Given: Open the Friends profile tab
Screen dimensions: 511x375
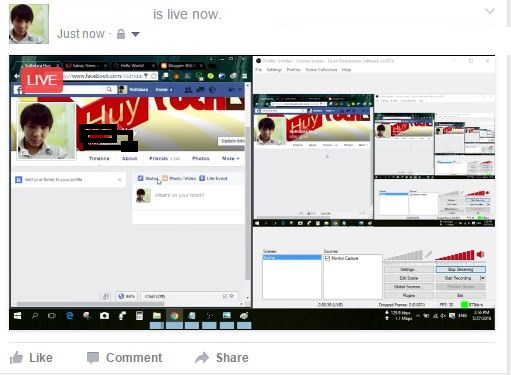Looking at the screenshot, I should (x=164, y=158).
